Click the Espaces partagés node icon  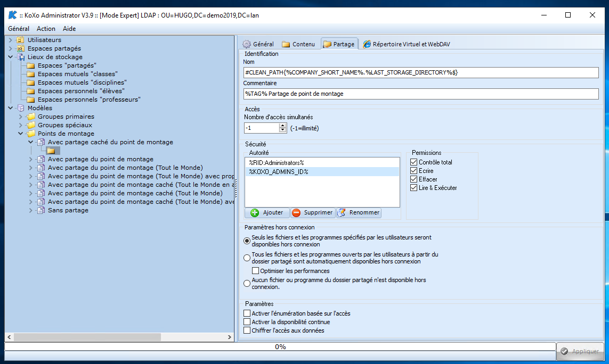click(x=21, y=48)
